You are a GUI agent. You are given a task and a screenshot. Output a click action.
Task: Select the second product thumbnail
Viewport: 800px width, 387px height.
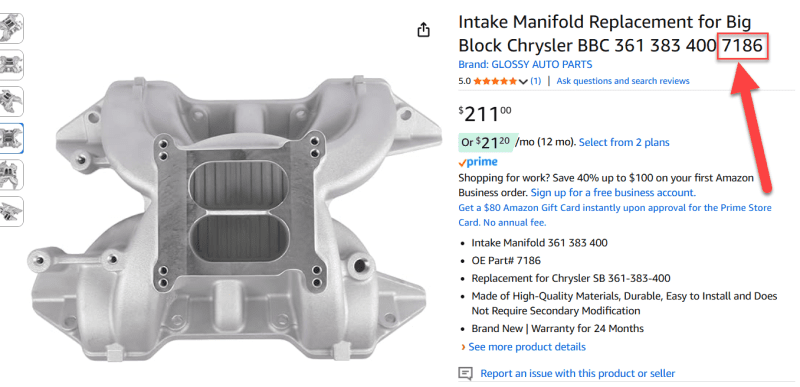coord(11,65)
